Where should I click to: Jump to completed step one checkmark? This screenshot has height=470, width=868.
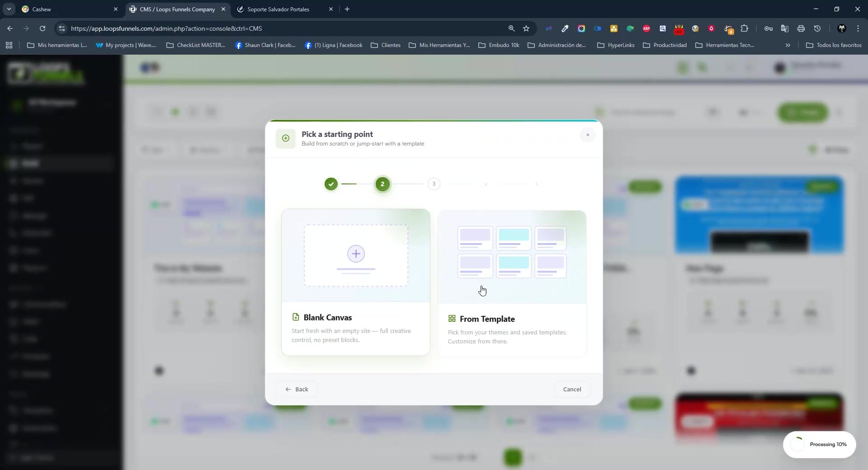pyautogui.click(x=331, y=184)
